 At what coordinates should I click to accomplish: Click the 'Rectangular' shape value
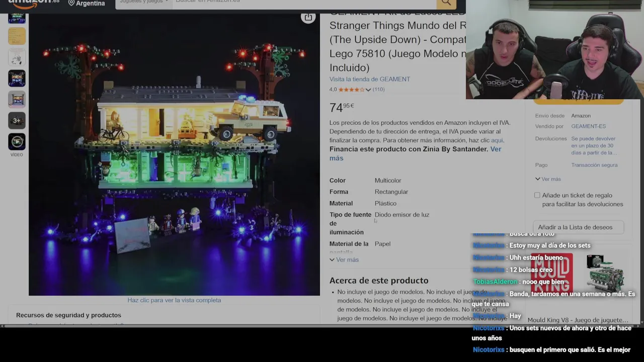pyautogui.click(x=391, y=192)
